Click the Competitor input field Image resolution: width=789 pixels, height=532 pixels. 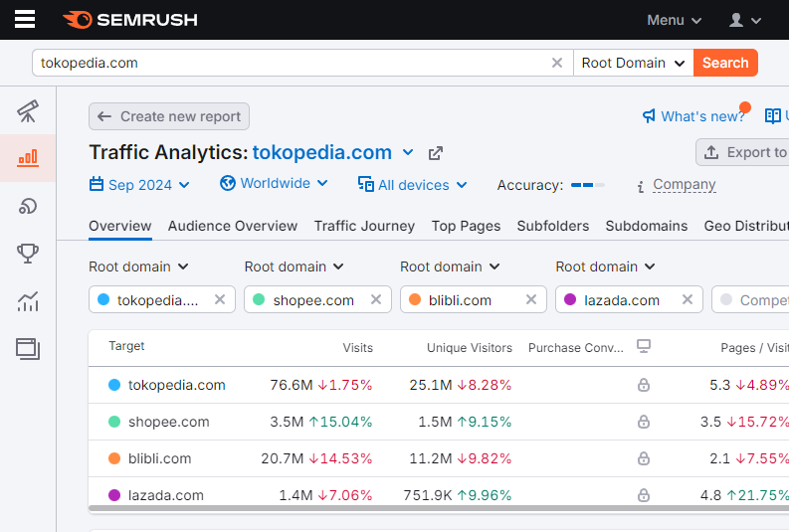pyautogui.click(x=750, y=299)
